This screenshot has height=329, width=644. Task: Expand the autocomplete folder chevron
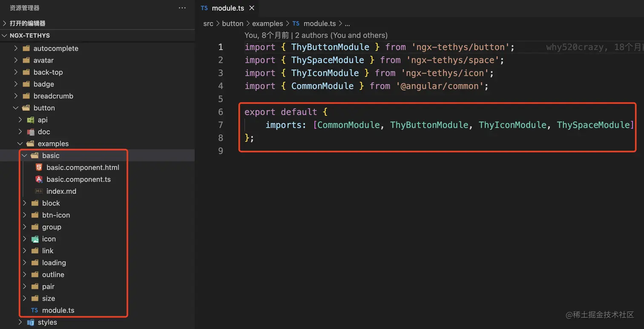click(16, 48)
